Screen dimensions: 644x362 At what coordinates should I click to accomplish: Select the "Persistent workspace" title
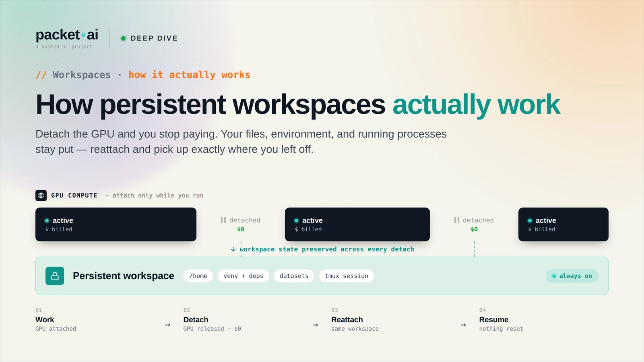124,276
